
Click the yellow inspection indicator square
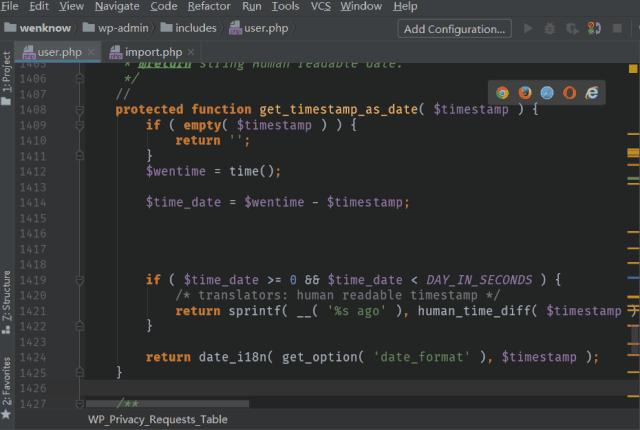(x=633, y=69)
